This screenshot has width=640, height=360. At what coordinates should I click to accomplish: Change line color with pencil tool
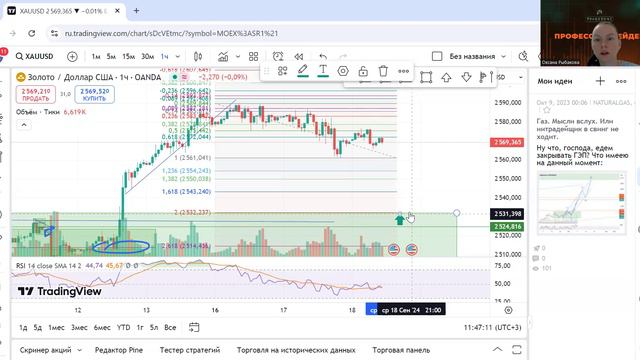click(302, 71)
